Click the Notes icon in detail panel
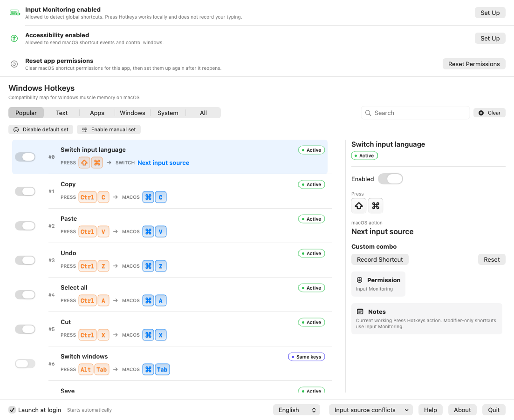This screenshot has height=420, width=514. pyautogui.click(x=360, y=312)
